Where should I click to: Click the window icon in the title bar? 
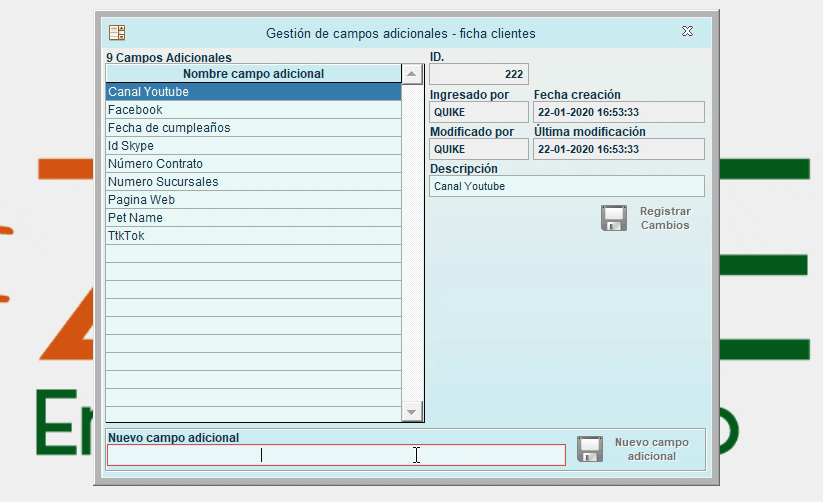[117, 33]
